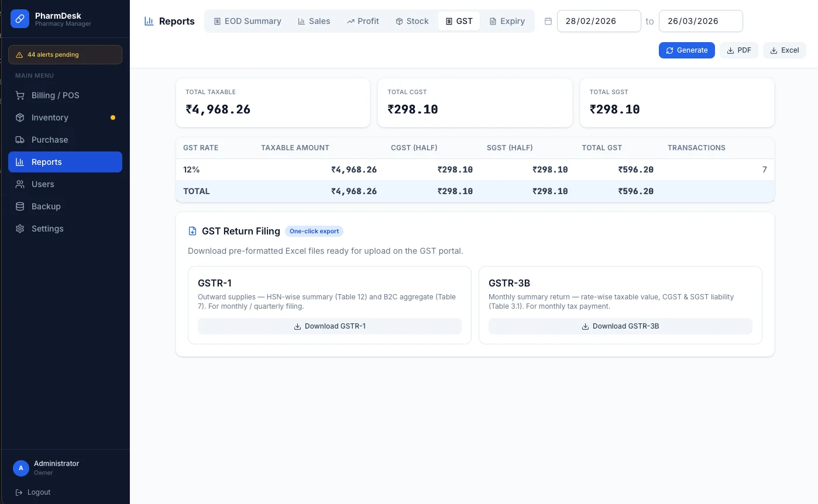Click the Total Taxable ₹4,968.26 card
Image resolution: width=818 pixels, height=504 pixels.
pos(273,103)
